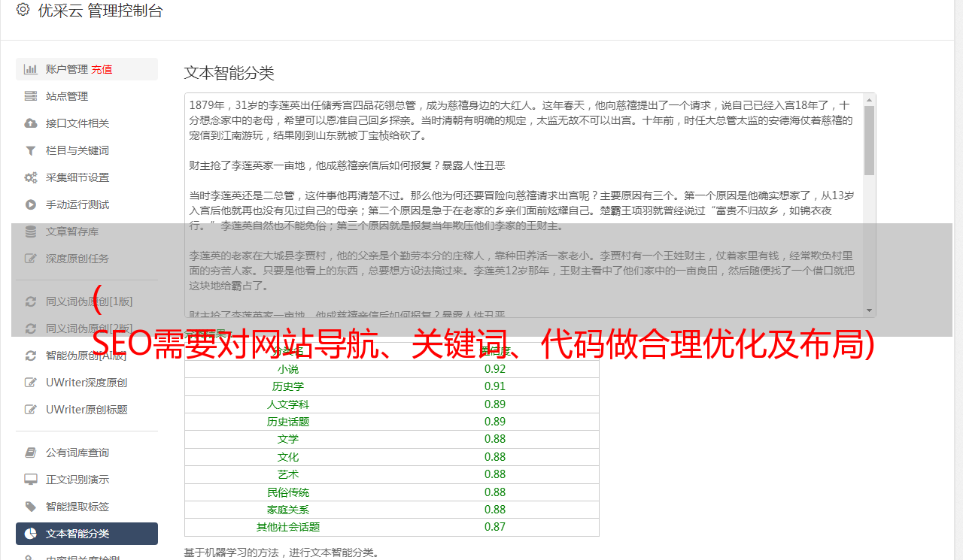Click the 0.87 confidence value

click(495, 527)
